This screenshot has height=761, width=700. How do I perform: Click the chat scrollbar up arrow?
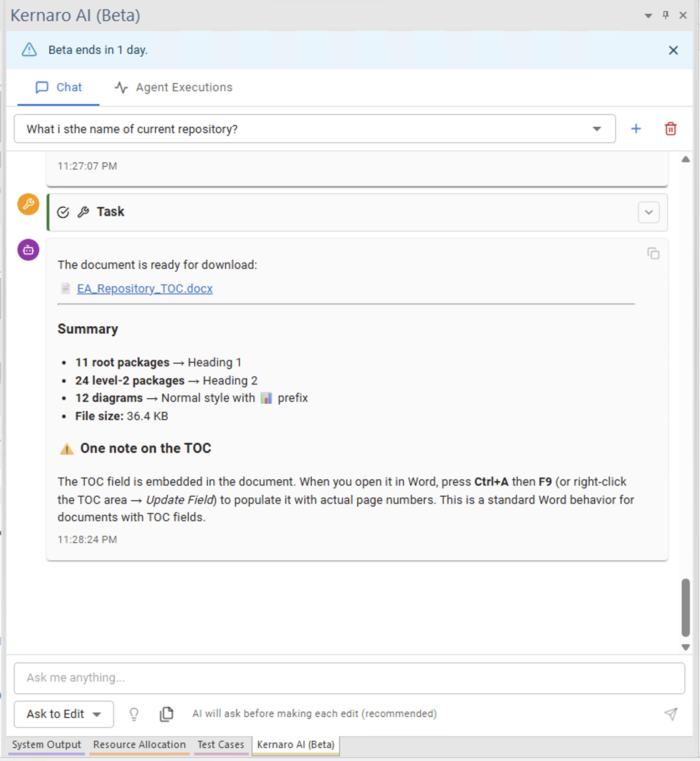(x=685, y=159)
